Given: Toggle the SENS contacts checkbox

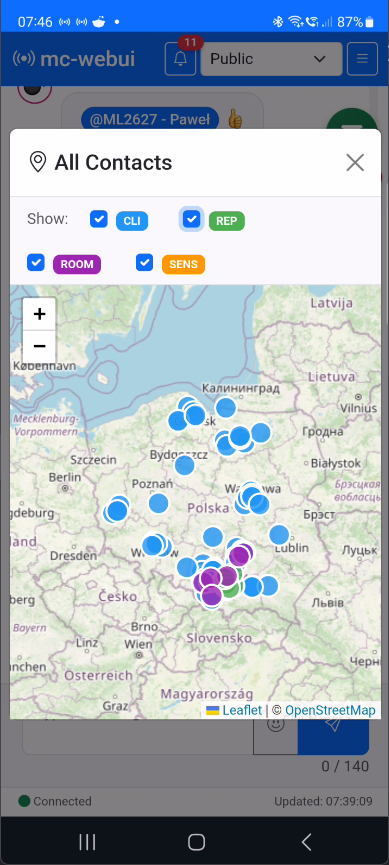Looking at the screenshot, I should 145,262.
